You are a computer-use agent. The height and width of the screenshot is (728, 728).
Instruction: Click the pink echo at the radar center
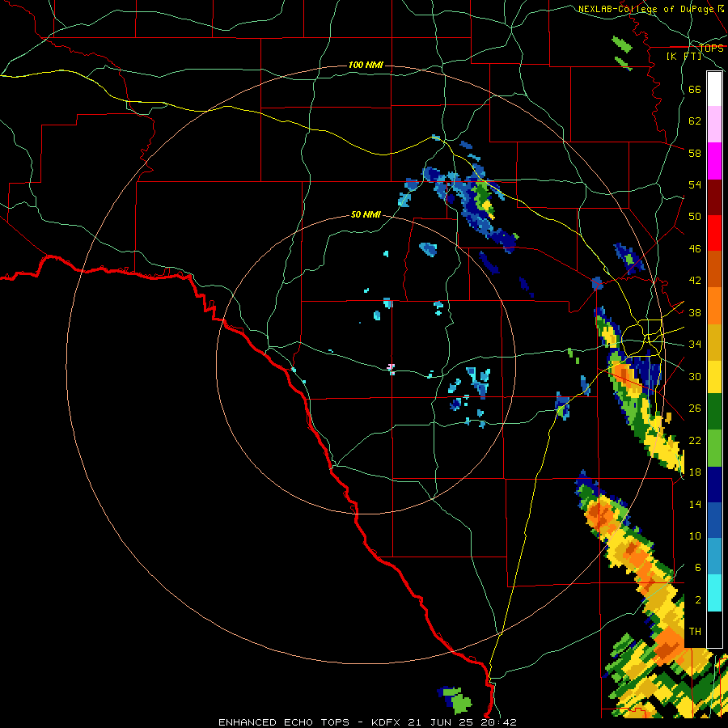point(391,369)
